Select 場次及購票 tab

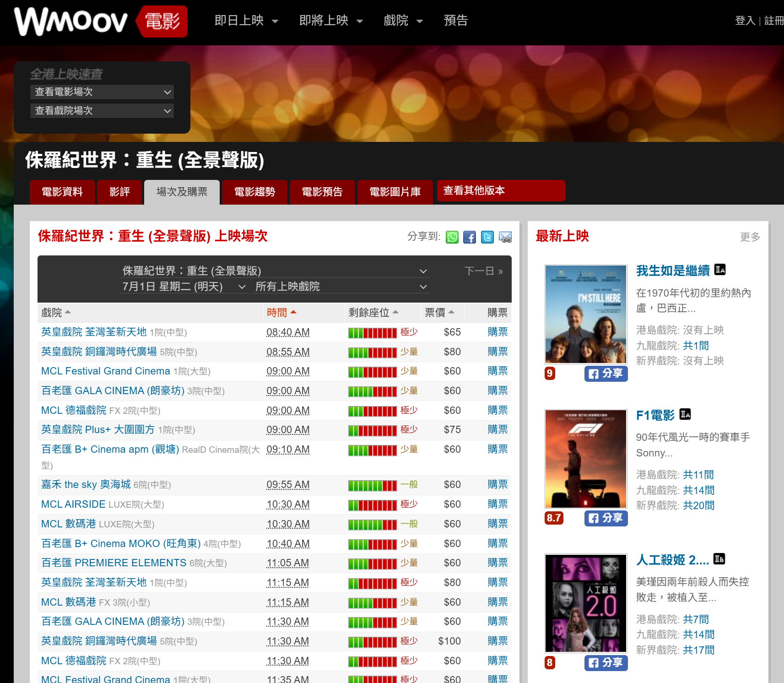182,192
